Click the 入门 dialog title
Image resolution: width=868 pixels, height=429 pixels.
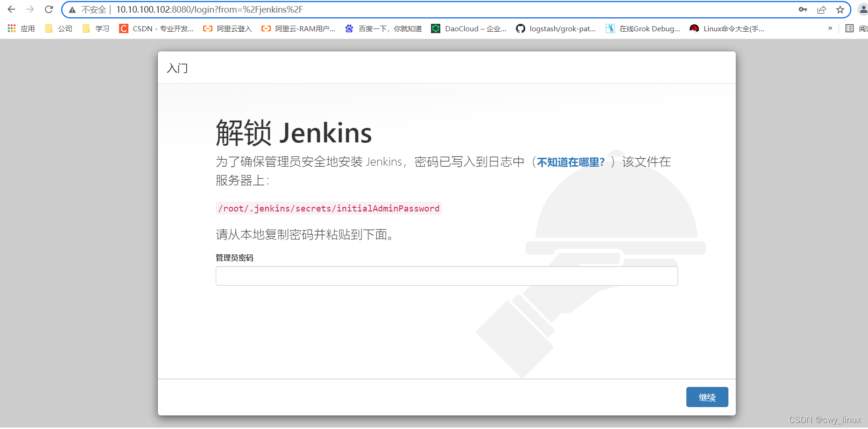click(177, 68)
